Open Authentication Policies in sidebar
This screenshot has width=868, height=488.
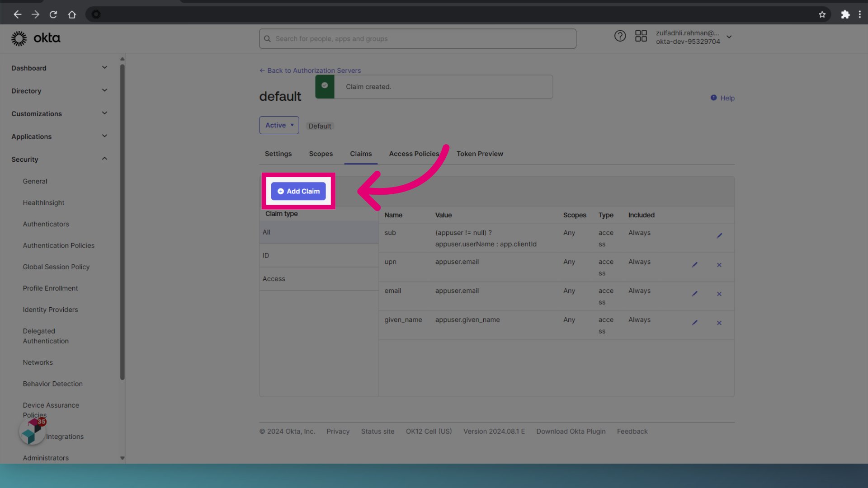click(x=58, y=245)
